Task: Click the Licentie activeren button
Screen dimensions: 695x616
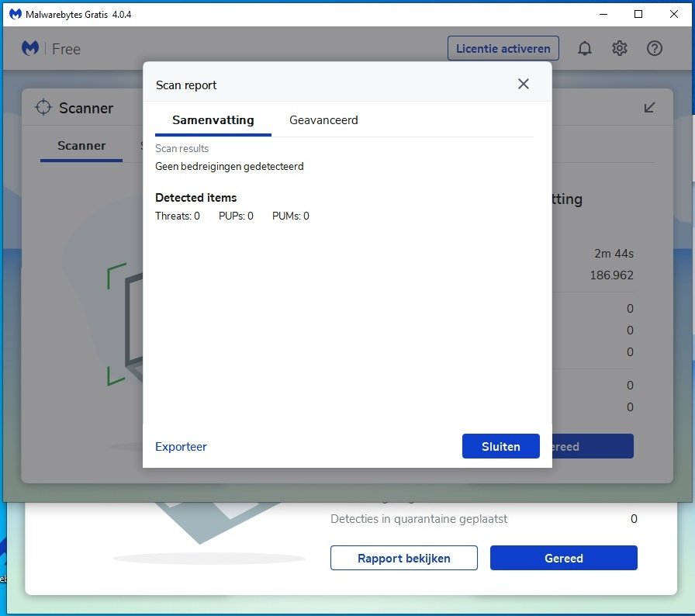Action: point(503,48)
